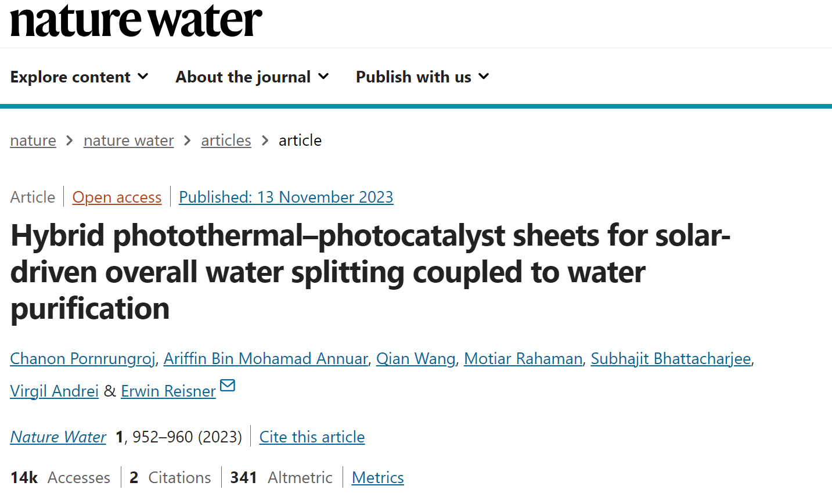Click the nature water logo
The image size is (832, 504).
[x=136, y=20]
